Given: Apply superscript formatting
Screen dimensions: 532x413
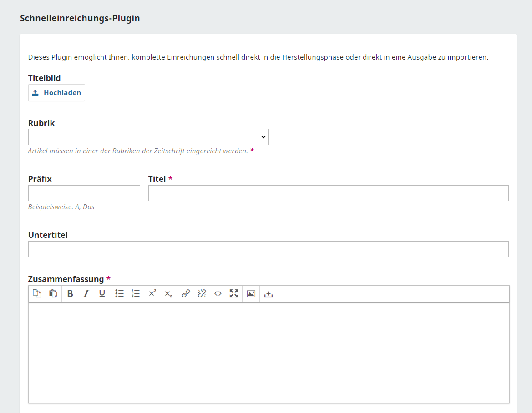Looking at the screenshot, I should click(152, 294).
